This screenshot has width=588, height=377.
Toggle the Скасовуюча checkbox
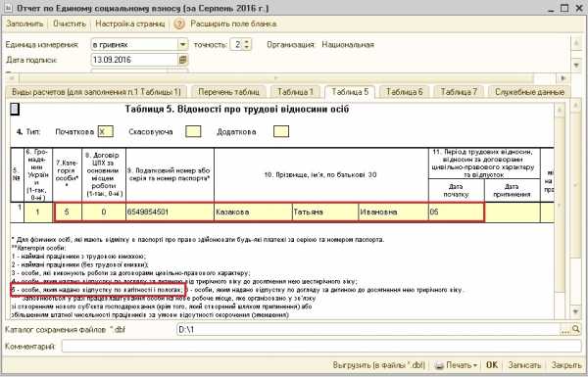(x=193, y=131)
